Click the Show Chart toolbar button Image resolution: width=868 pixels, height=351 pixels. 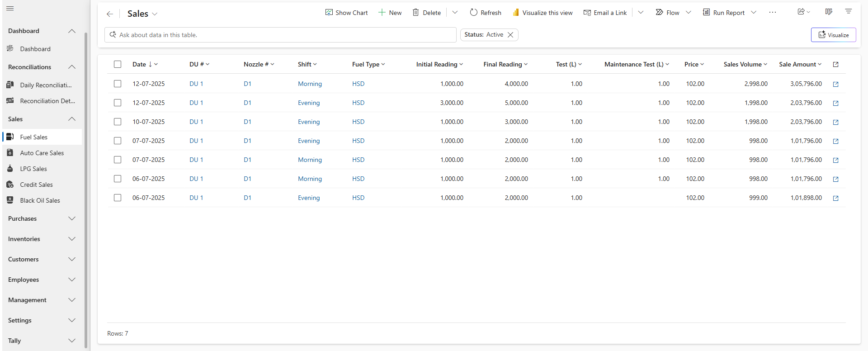(346, 13)
